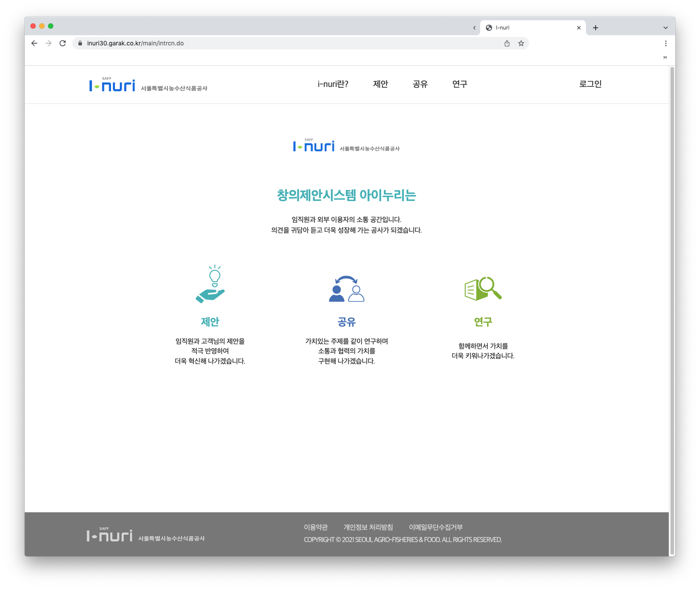This screenshot has height=589, width=700.
Task: Click the footer I-nuri logo
Action: pyautogui.click(x=146, y=535)
